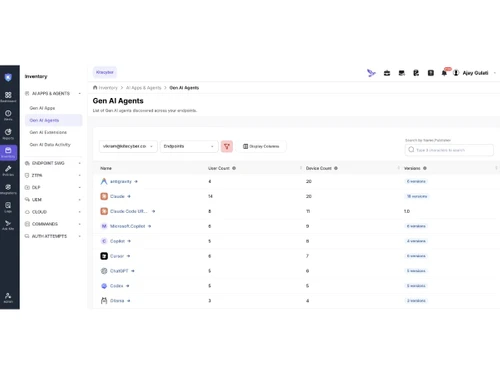Viewport: 500px width, 375px height.
Task: Click the header icon left of the bell
Action: (431, 73)
